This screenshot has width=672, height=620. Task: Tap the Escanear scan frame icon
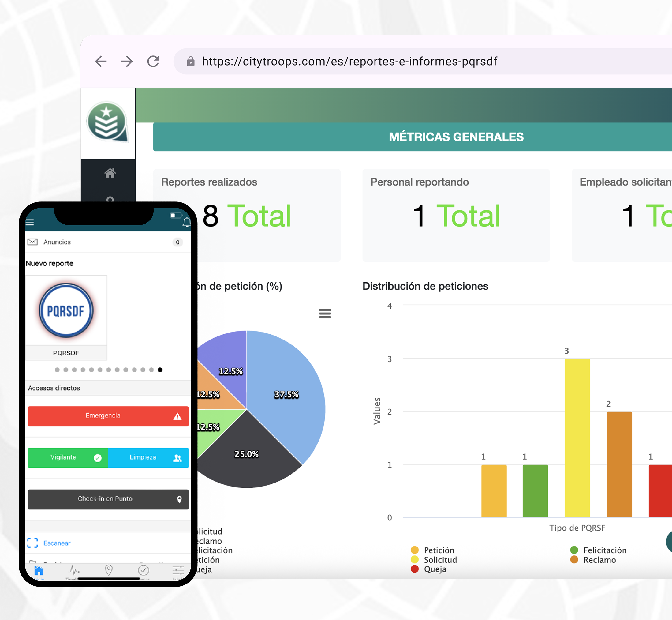tap(32, 543)
